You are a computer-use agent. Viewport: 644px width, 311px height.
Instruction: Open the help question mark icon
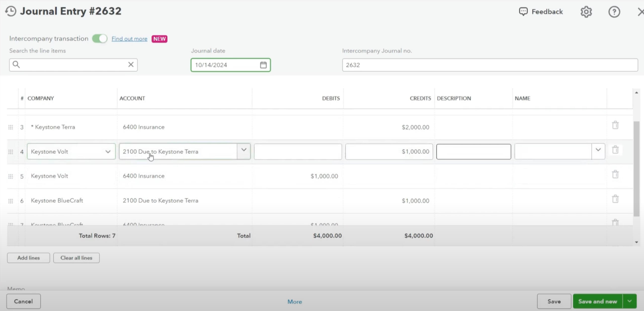pyautogui.click(x=614, y=12)
